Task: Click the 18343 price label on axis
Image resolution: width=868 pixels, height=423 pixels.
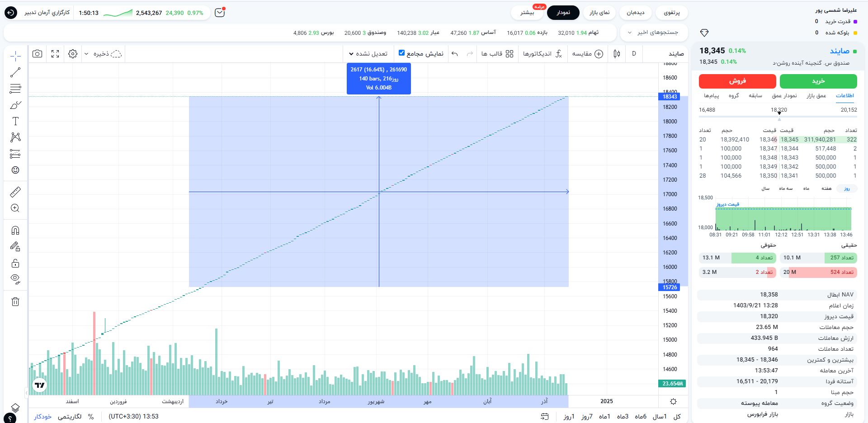Action: [670, 97]
